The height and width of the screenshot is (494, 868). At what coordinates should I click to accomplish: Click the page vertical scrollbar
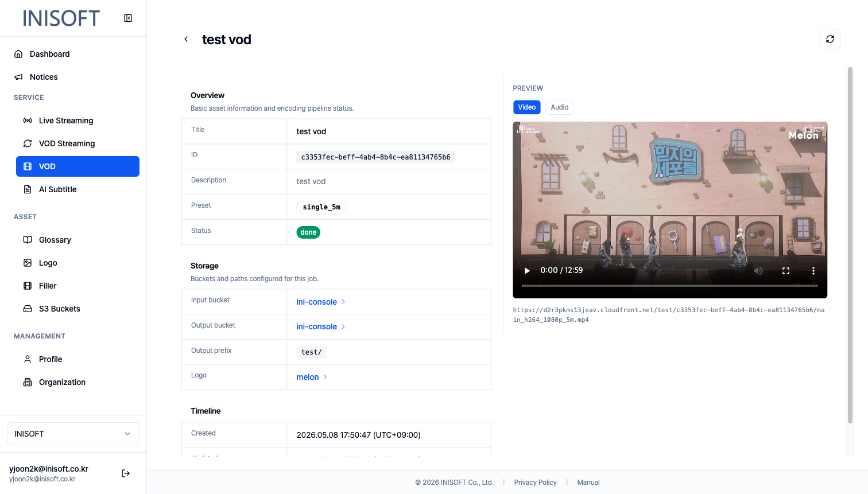tap(850, 245)
